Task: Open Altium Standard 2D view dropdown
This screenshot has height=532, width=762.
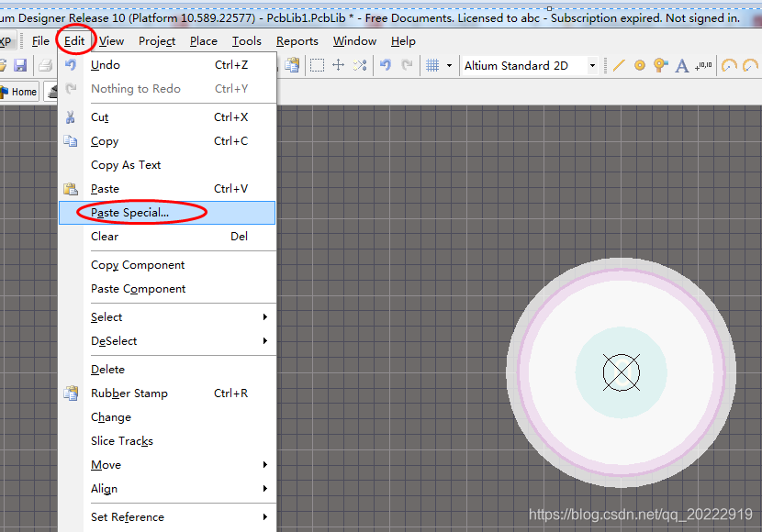Action: pos(592,65)
